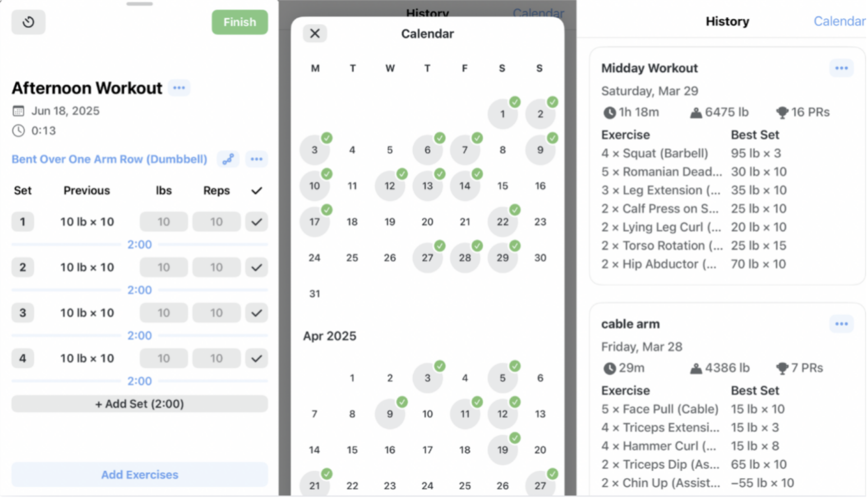
Task: Toggle set 4 completion checkmark
Action: tap(256, 359)
